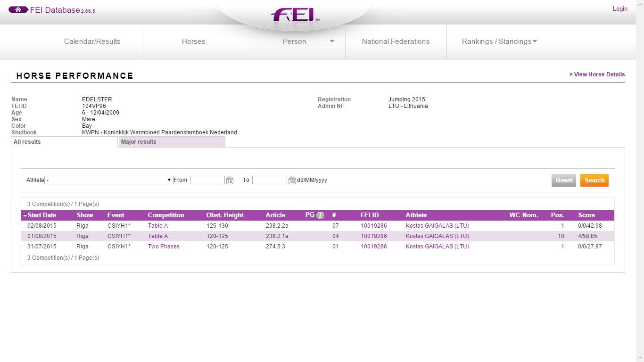The width and height of the screenshot is (644, 362).
Task: Open the Two Phases competition link
Action: coord(164,247)
